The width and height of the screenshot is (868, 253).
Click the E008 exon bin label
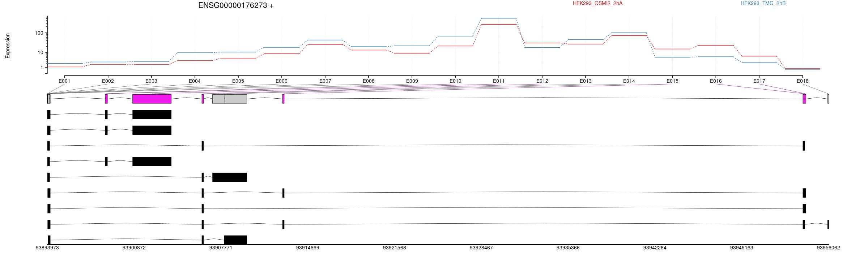pyautogui.click(x=369, y=81)
